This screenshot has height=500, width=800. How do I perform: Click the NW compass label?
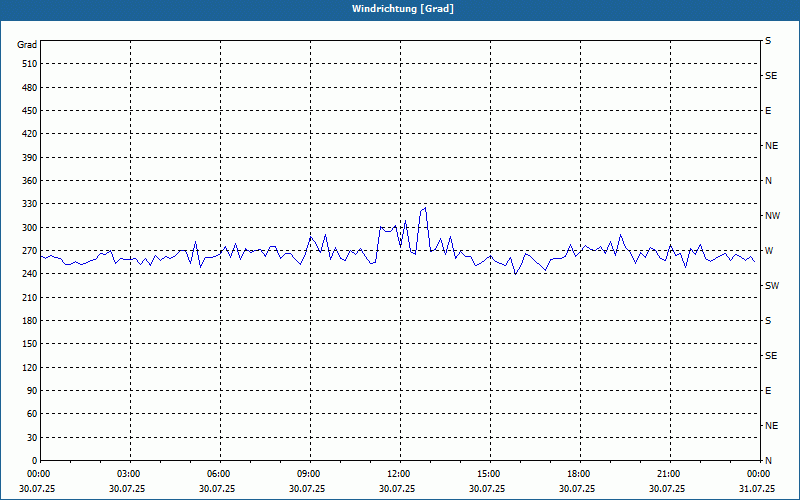click(x=772, y=216)
